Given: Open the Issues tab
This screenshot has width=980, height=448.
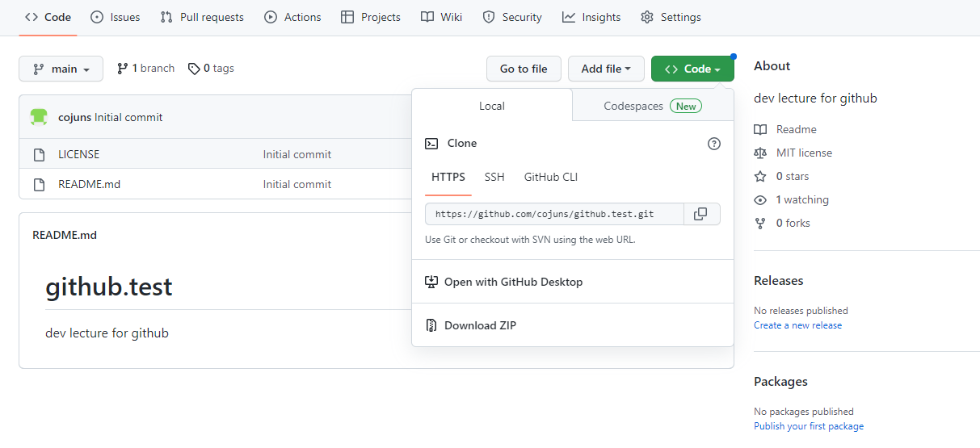Looking at the screenshot, I should [x=115, y=17].
